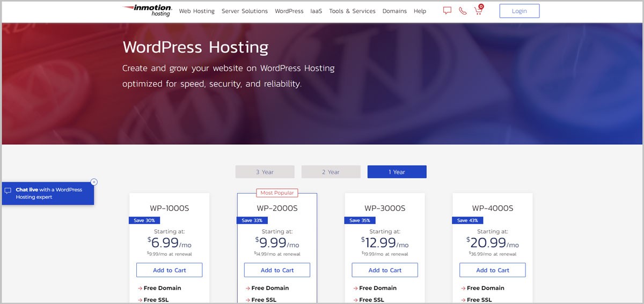Select the 2 Year billing tab
Screen dimensions: 644x304
click(x=331, y=172)
